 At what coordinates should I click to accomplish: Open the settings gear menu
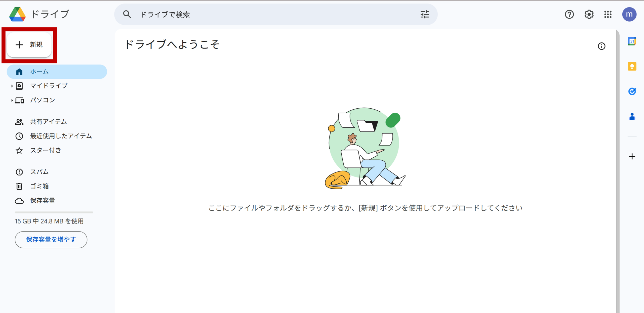pyautogui.click(x=589, y=14)
